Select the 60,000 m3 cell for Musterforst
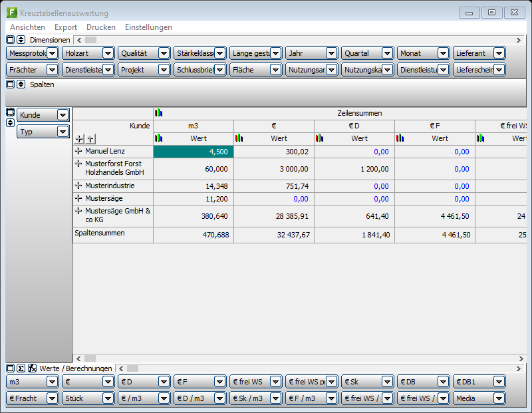Viewport: 532px width, 413px height. point(193,169)
